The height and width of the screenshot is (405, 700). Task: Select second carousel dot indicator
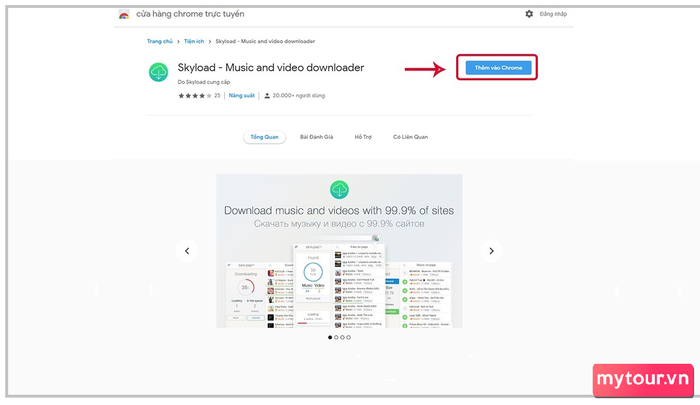(x=336, y=338)
